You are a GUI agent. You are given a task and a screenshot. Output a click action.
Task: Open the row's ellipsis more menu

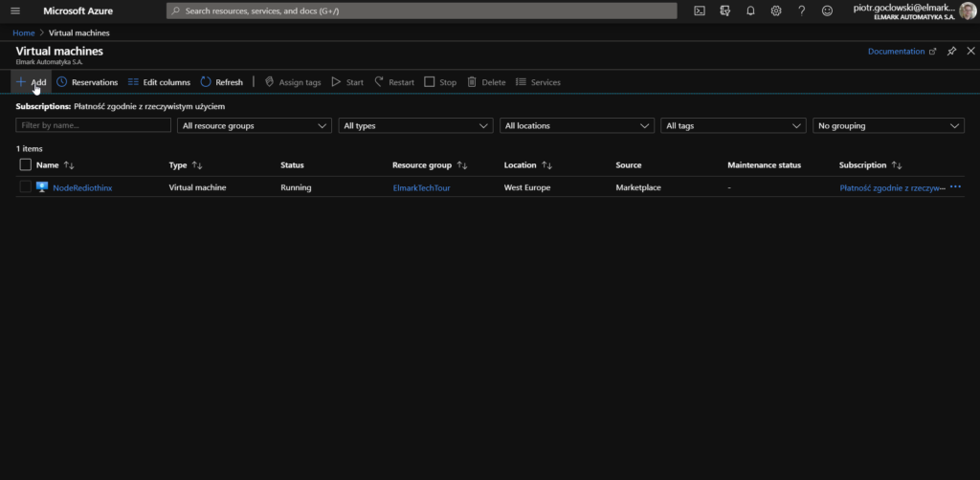pyautogui.click(x=956, y=186)
